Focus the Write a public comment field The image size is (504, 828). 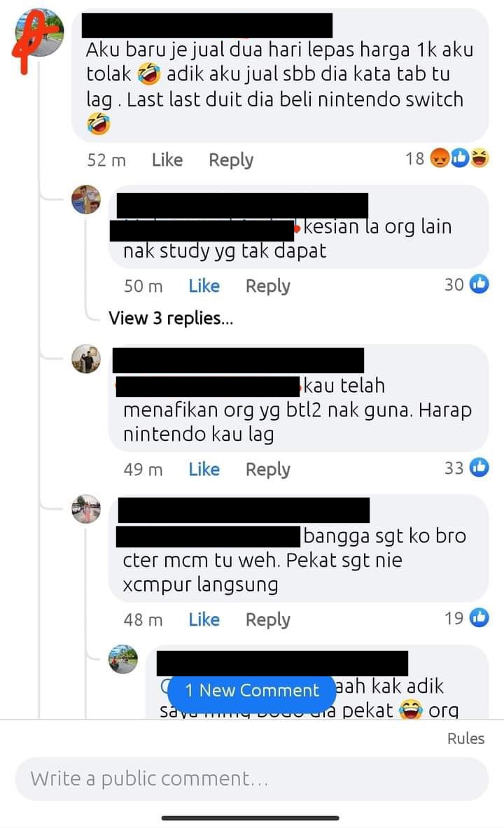252,779
